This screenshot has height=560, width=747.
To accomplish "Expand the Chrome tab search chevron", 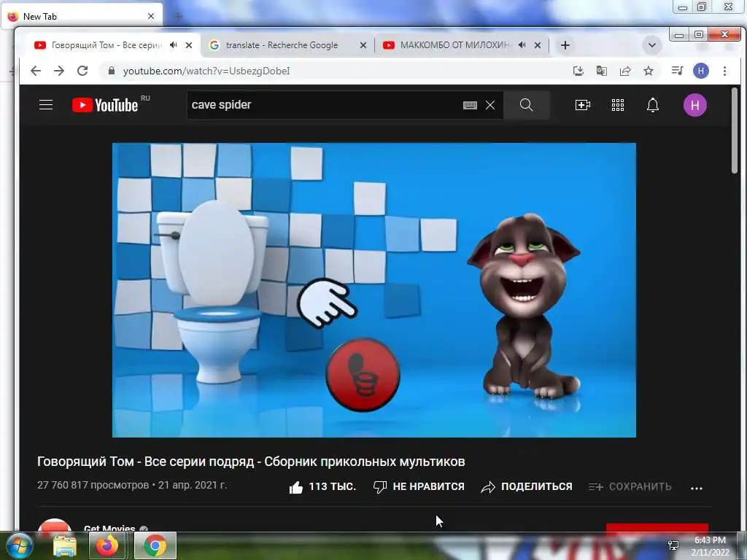I will coord(651,45).
